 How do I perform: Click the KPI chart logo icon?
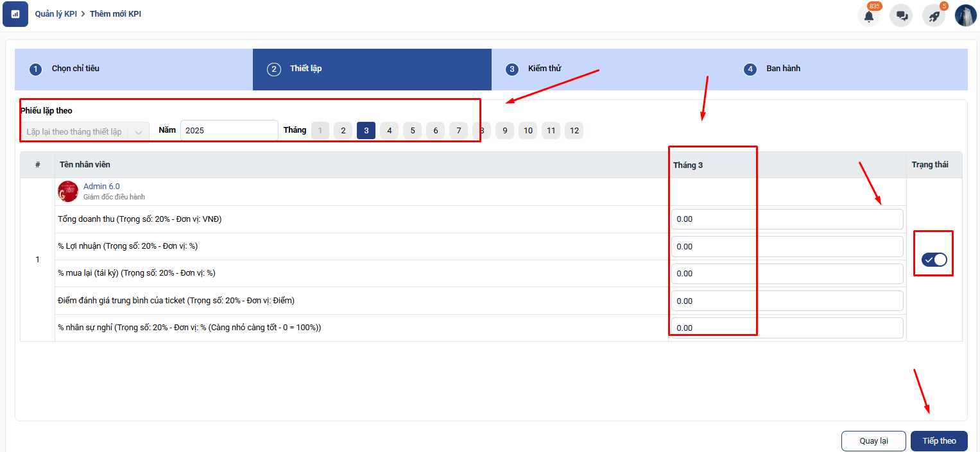tap(15, 14)
